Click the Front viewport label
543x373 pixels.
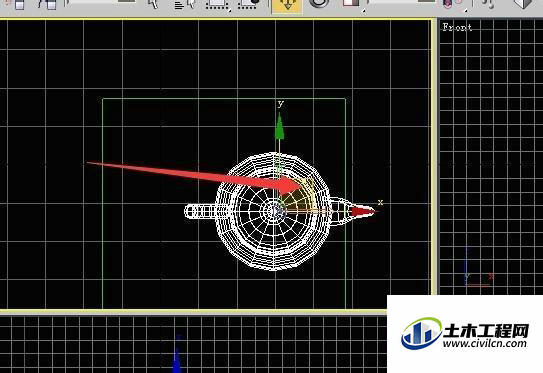[457, 27]
